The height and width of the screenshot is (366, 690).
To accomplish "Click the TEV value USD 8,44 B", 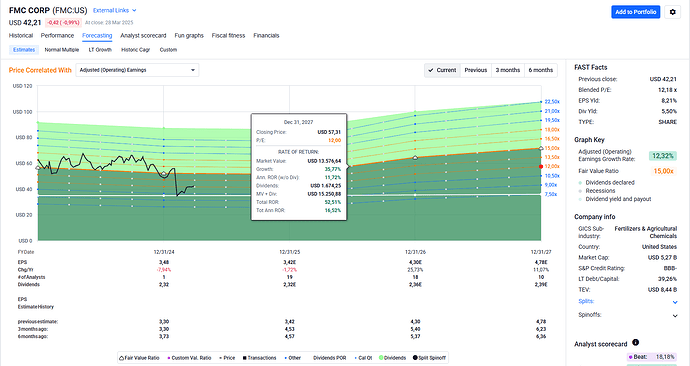I will coord(662,289).
